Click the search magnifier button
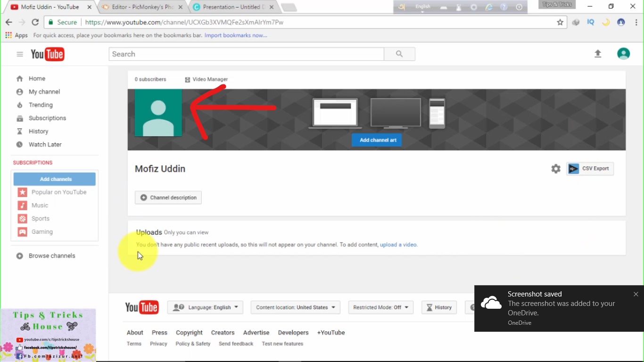The image size is (644, 362). tap(399, 54)
